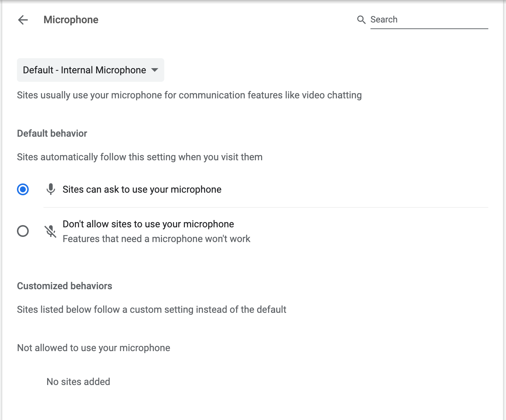Click the No sites added text
This screenshot has height=420, width=506.
click(78, 382)
